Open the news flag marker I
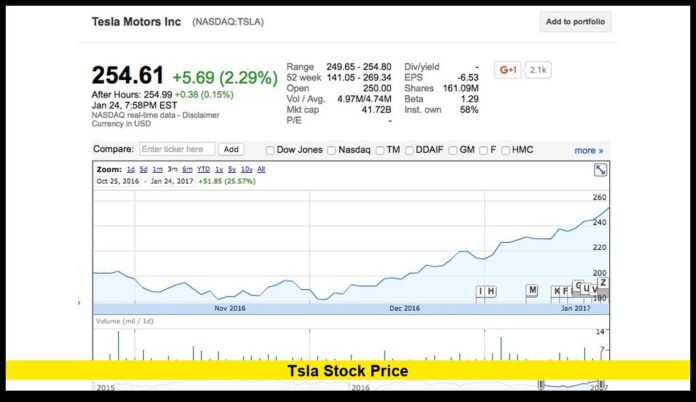The height and width of the screenshot is (402, 696). [481, 291]
